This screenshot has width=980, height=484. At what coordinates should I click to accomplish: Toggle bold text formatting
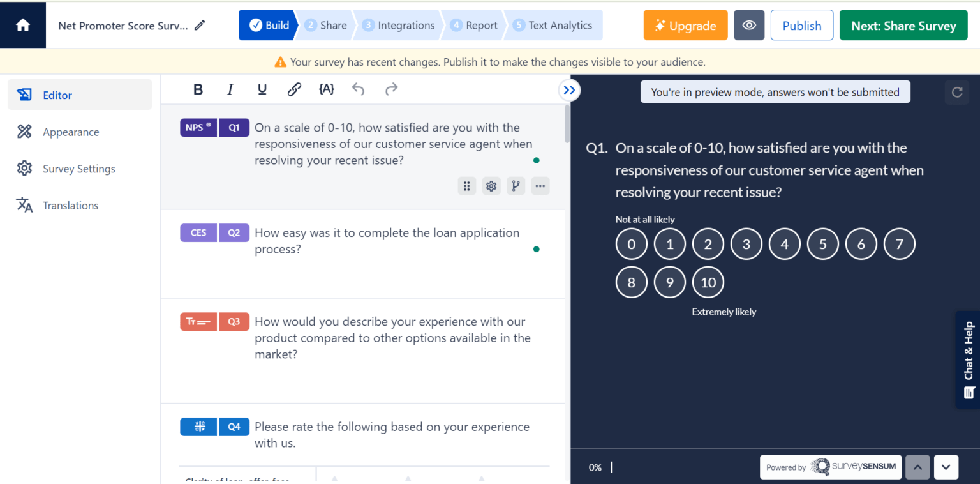[198, 89]
